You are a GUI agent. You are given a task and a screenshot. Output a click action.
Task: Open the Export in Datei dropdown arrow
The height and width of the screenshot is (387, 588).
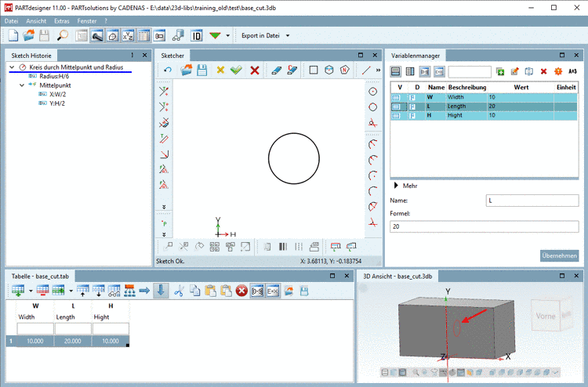click(288, 36)
